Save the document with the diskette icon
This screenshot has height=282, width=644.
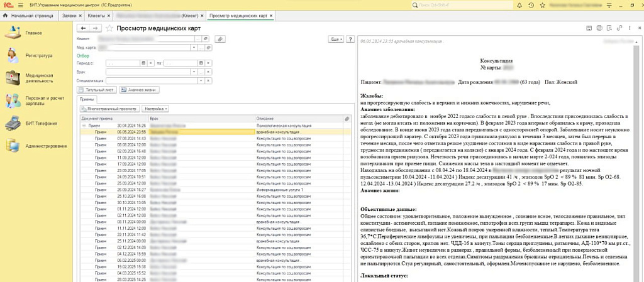click(x=589, y=28)
